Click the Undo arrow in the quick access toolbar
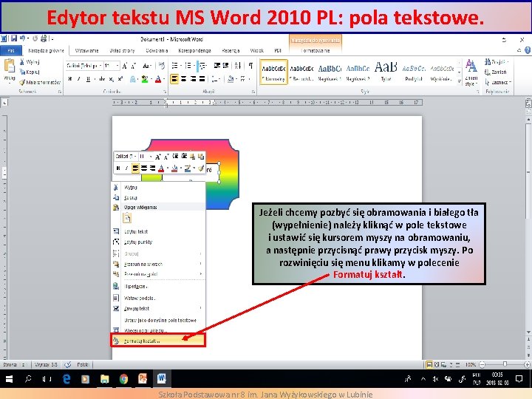Viewport: 532px width, 399px height. pos(22,38)
